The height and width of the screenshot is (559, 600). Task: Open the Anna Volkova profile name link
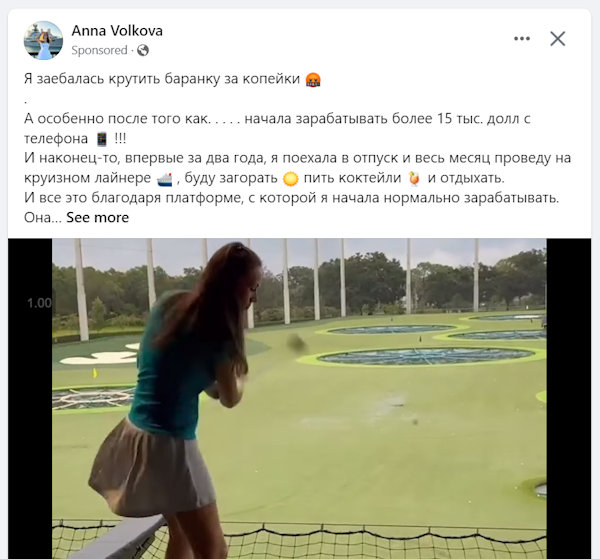[x=117, y=31]
